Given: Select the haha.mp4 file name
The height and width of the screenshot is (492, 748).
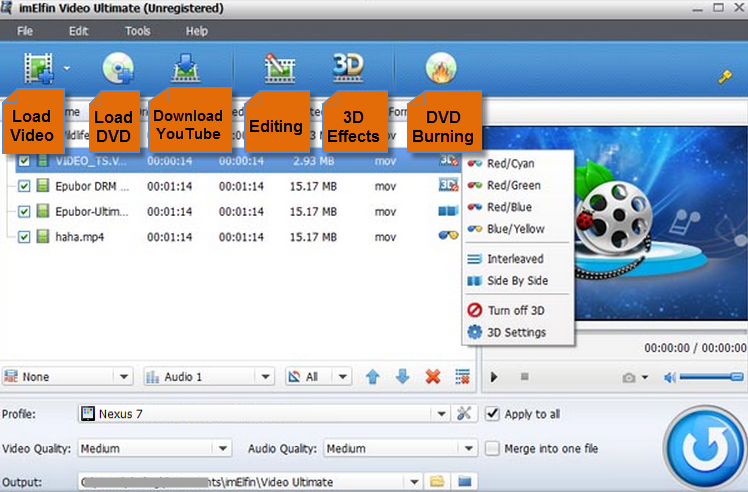Looking at the screenshot, I should 79,237.
